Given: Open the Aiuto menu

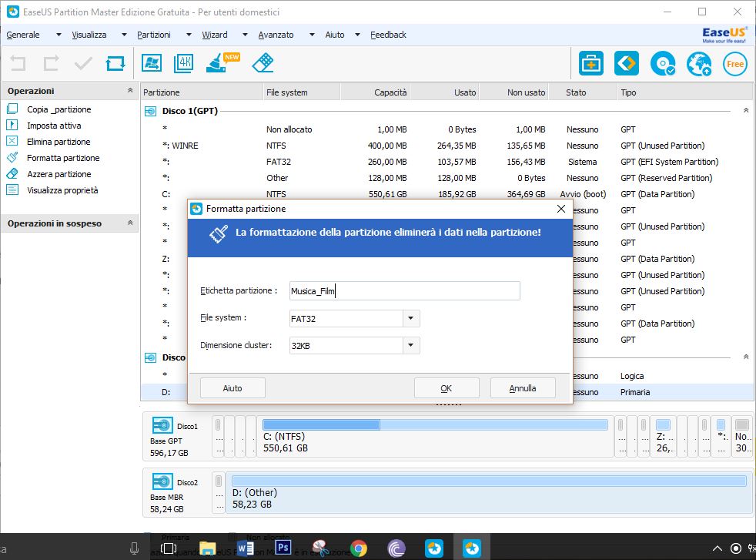Looking at the screenshot, I should (x=335, y=35).
